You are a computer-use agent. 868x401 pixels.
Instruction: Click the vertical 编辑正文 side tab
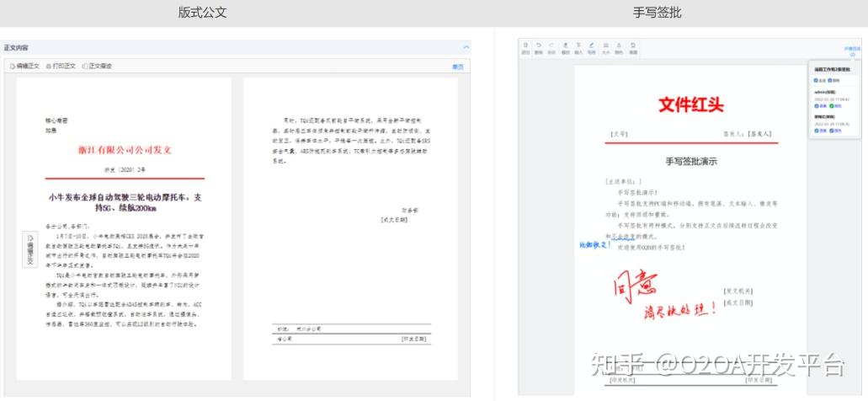point(30,249)
